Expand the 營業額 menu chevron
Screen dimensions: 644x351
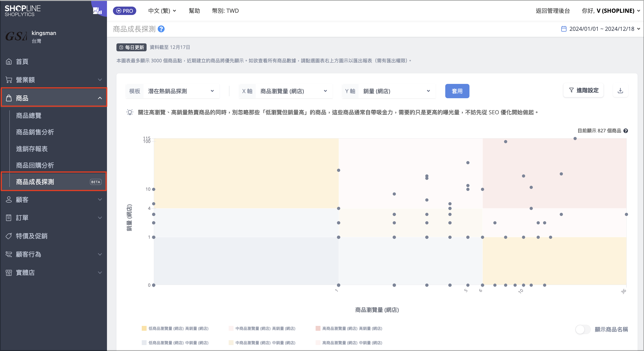point(100,80)
